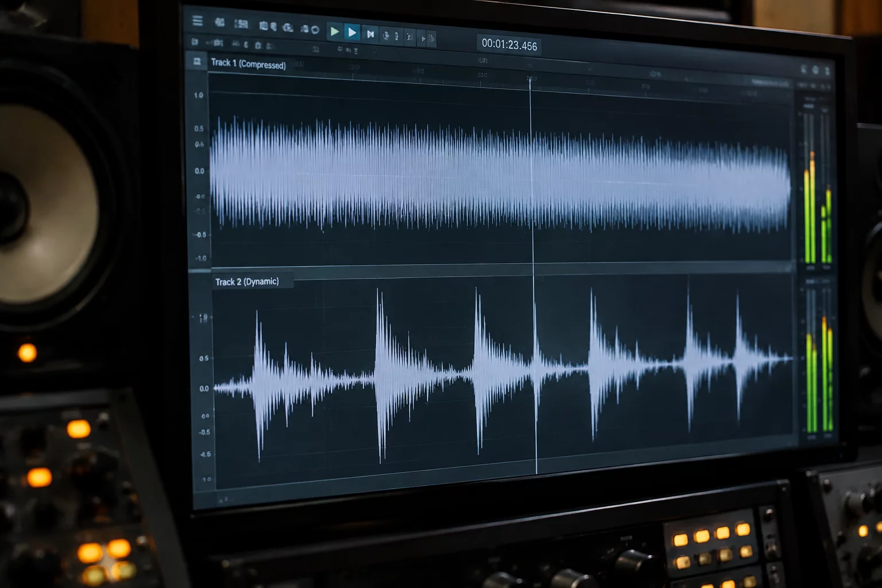Select the Track 2 (Dynamic) label

(x=247, y=282)
